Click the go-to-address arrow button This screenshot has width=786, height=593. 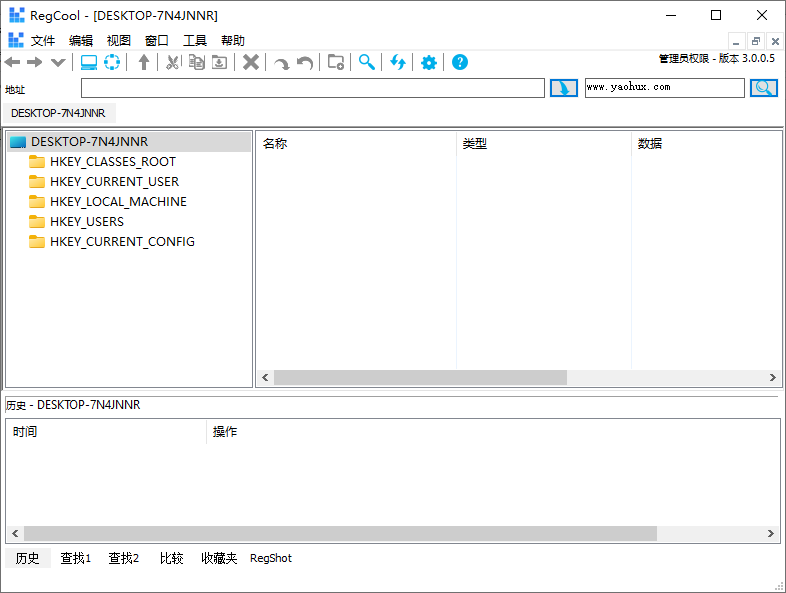(564, 88)
